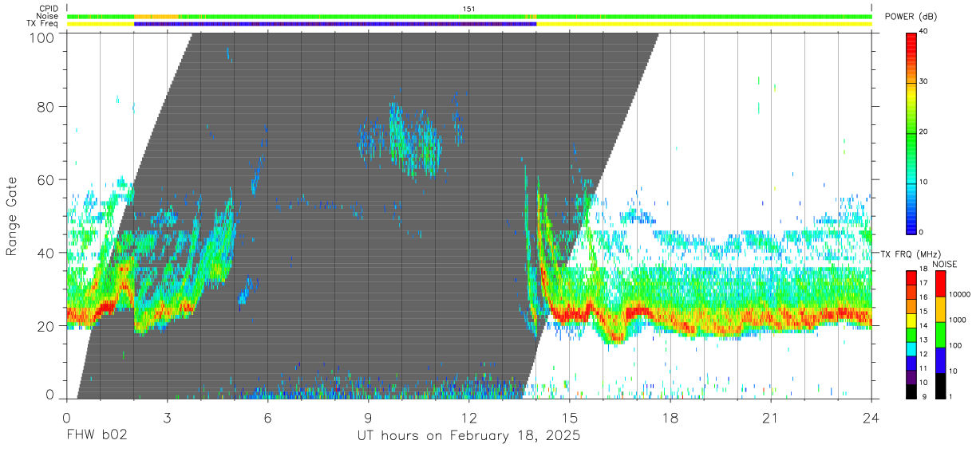980x452 pixels.
Task: Click the x-axis tick label '9'
Action: (x=368, y=417)
